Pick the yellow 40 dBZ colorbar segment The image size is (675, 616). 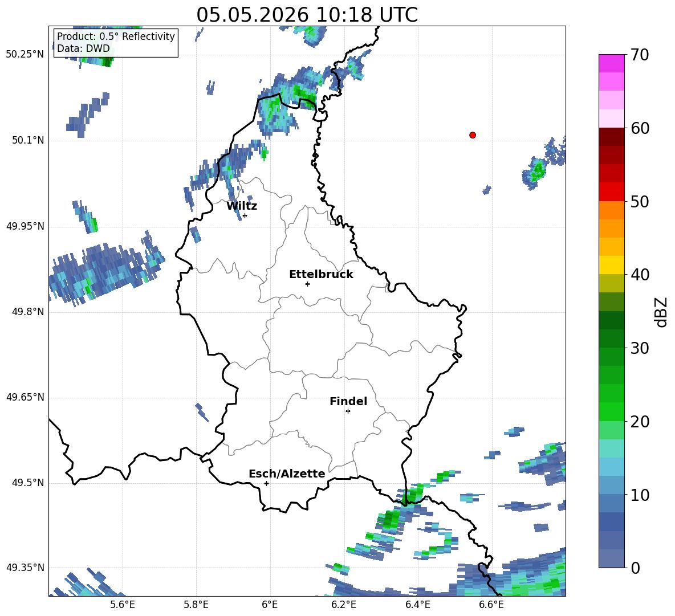point(611,265)
